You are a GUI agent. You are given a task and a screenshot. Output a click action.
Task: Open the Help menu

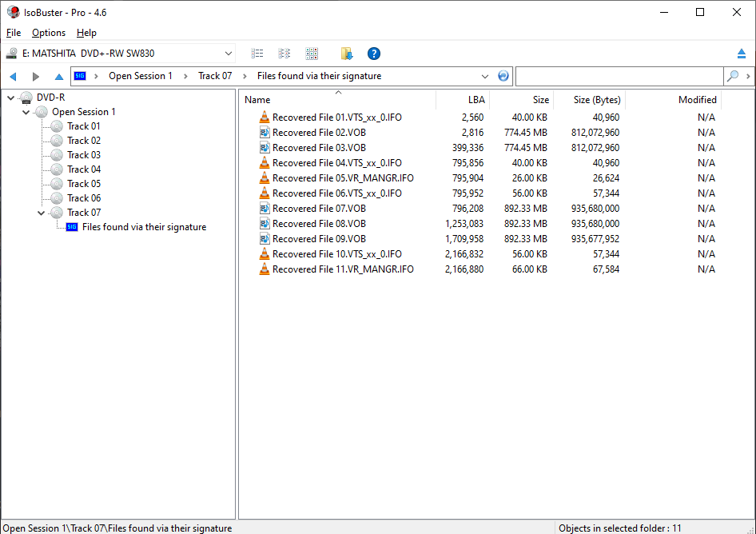click(86, 32)
